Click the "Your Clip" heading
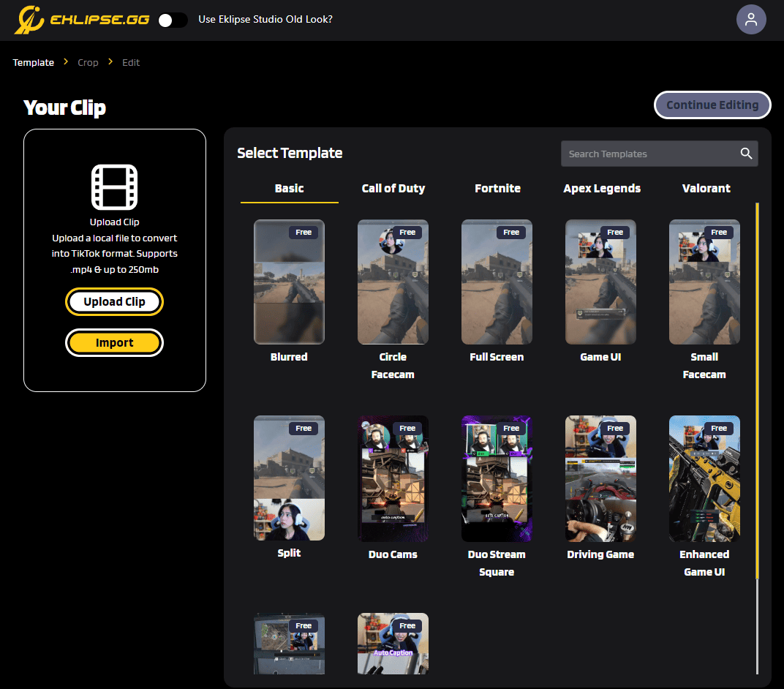Screen dimensions: 784x689 pyautogui.click(x=64, y=108)
